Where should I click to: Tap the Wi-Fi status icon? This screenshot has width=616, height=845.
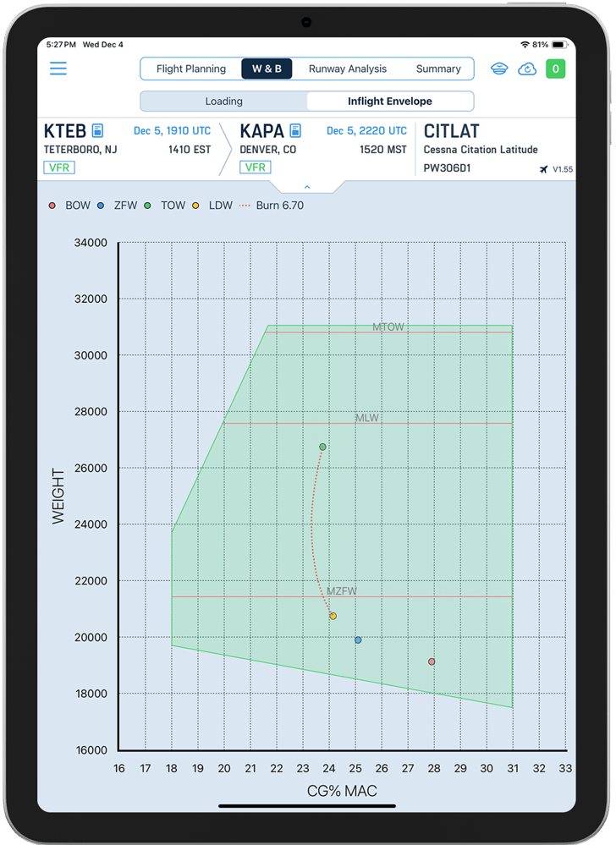click(525, 44)
